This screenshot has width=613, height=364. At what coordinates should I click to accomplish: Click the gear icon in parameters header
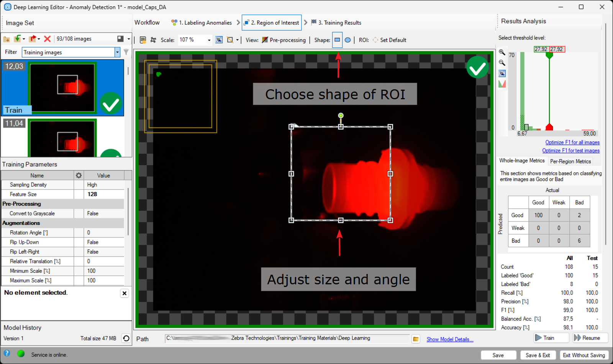tap(79, 175)
